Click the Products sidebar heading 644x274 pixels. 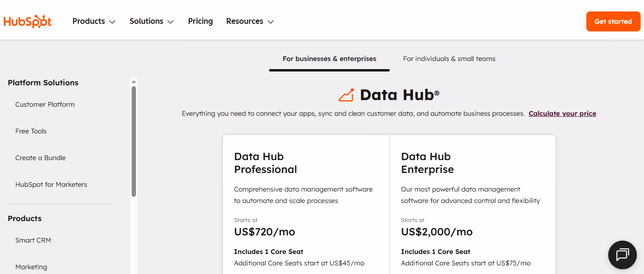(25, 218)
